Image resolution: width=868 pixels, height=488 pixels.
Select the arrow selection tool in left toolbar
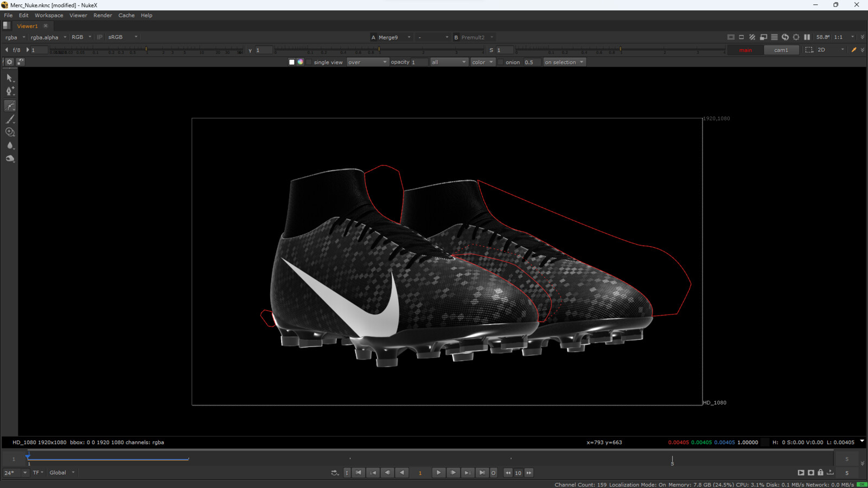(x=10, y=78)
